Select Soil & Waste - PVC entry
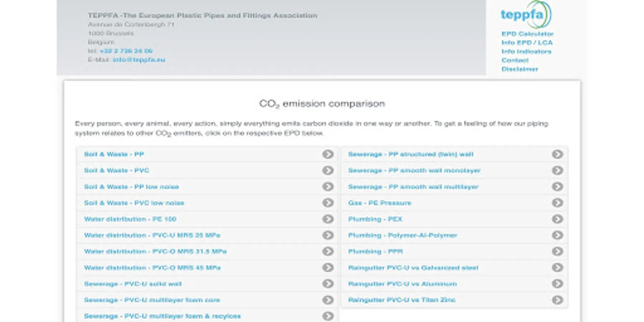Image resolution: width=644 pixels, height=322 pixels. coord(116,170)
